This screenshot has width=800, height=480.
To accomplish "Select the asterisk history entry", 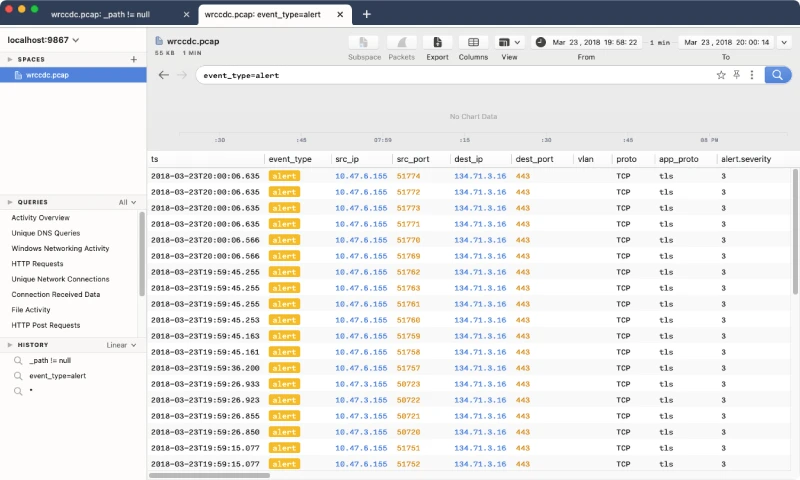I will tap(31, 390).
